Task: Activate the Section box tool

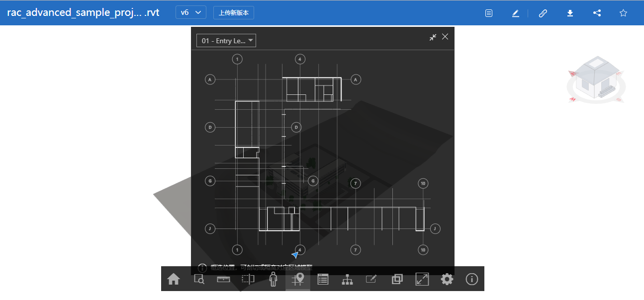Action: pyautogui.click(x=248, y=279)
